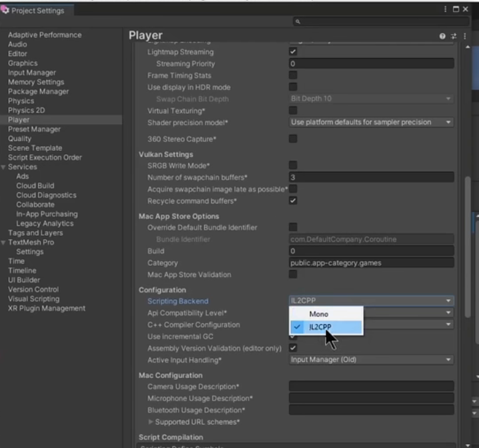Click the search magnifier icon
This screenshot has height=448, width=479.
(297, 21)
